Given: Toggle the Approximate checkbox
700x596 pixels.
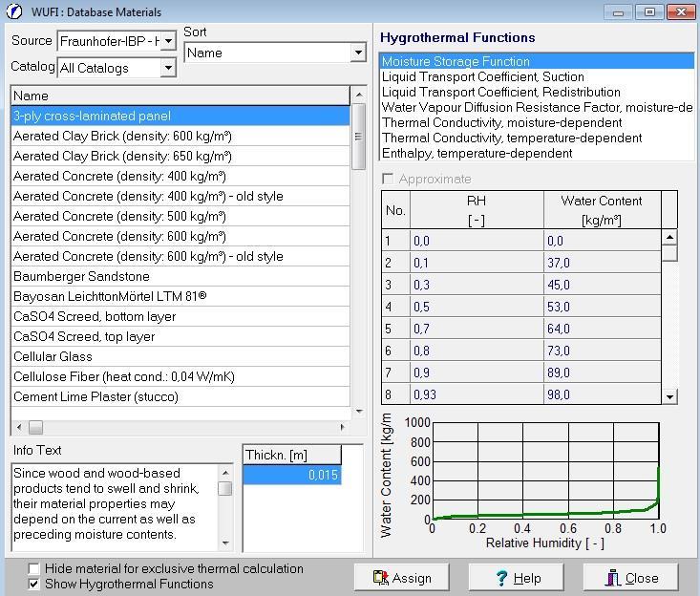Looking at the screenshot, I should (388, 179).
